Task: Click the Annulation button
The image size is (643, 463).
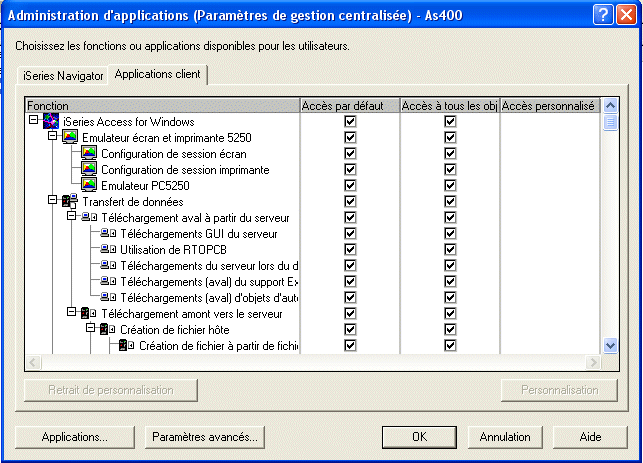Action: 505,437
